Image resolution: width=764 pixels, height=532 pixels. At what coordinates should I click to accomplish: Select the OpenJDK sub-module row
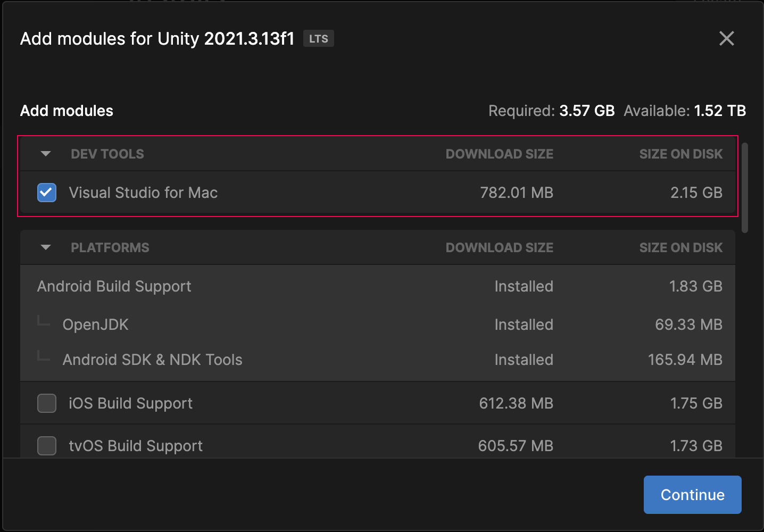point(96,325)
